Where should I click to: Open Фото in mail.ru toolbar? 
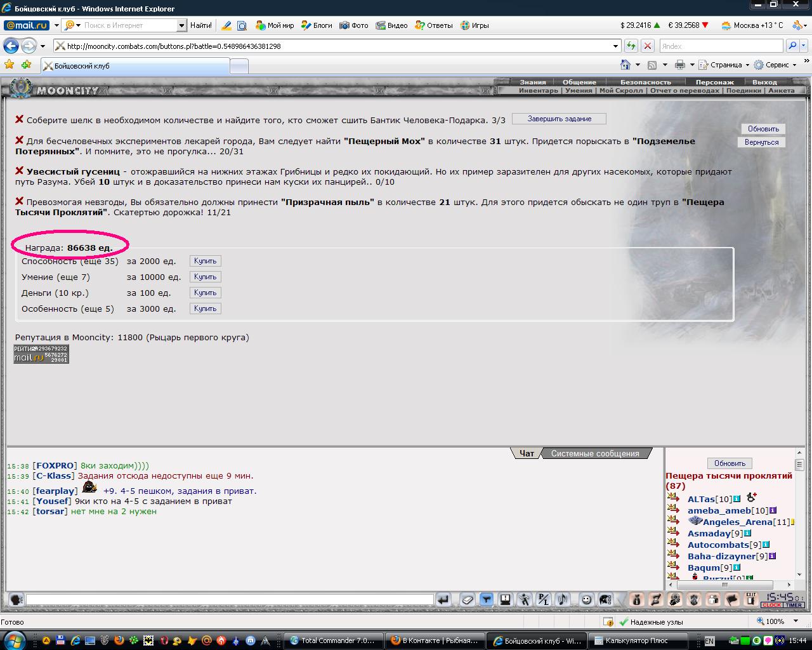coord(353,25)
